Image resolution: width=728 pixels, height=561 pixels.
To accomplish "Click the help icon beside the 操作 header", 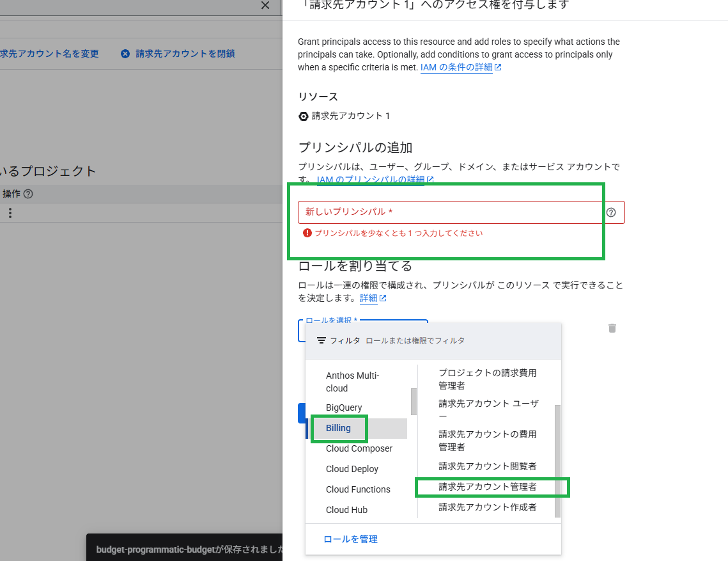I will (28, 193).
